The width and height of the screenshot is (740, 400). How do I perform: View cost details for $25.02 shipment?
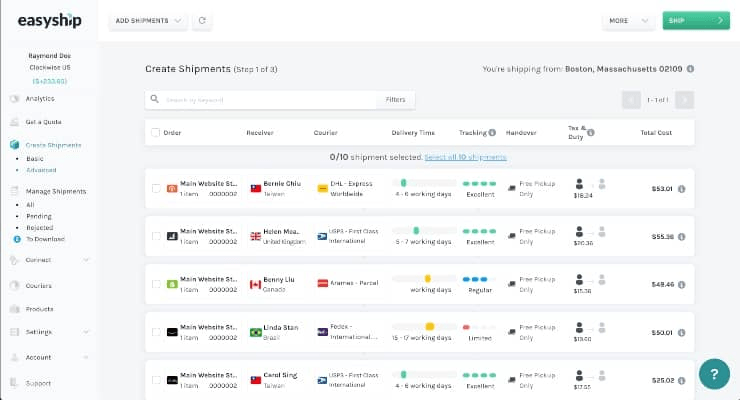click(x=681, y=381)
